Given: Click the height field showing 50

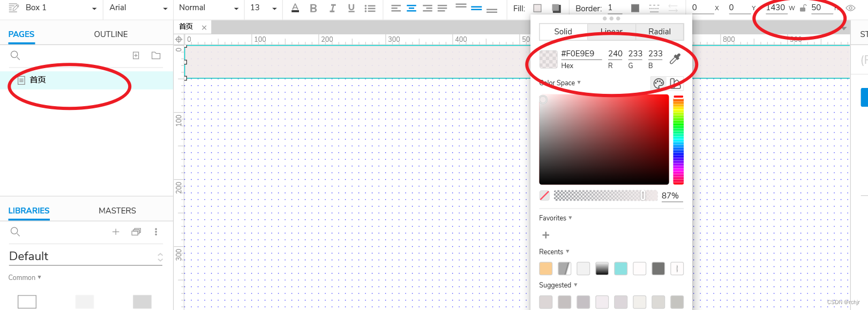Looking at the screenshot, I should (821, 8).
